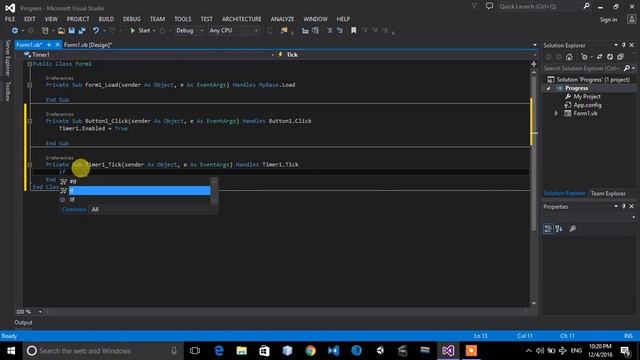Open the HELP menu

[x=343, y=19]
